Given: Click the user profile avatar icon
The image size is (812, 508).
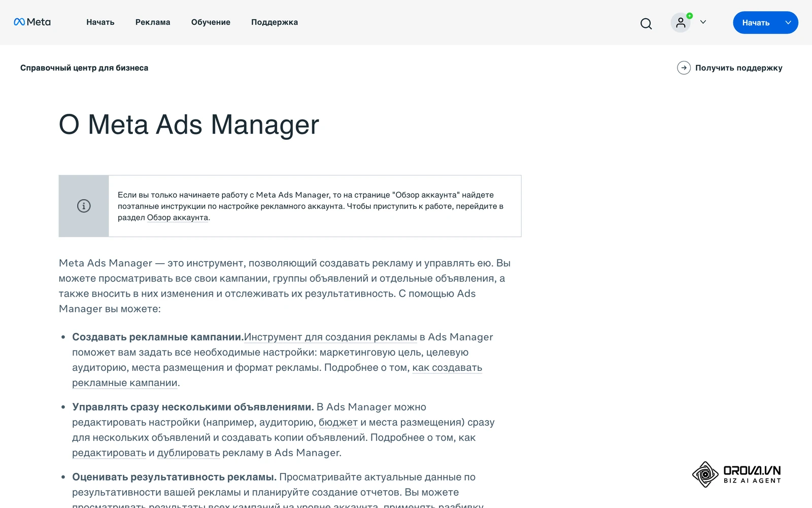Looking at the screenshot, I should click(x=681, y=23).
